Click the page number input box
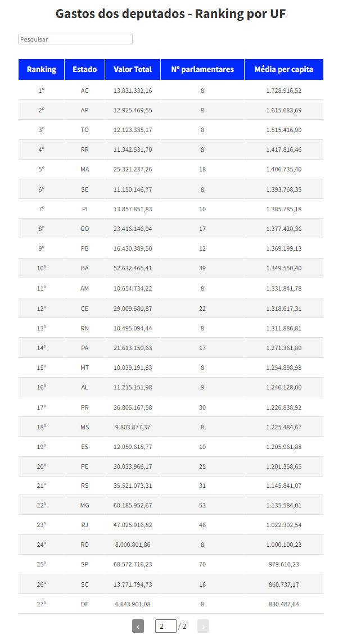This screenshot has height=644, width=352. tap(165, 626)
